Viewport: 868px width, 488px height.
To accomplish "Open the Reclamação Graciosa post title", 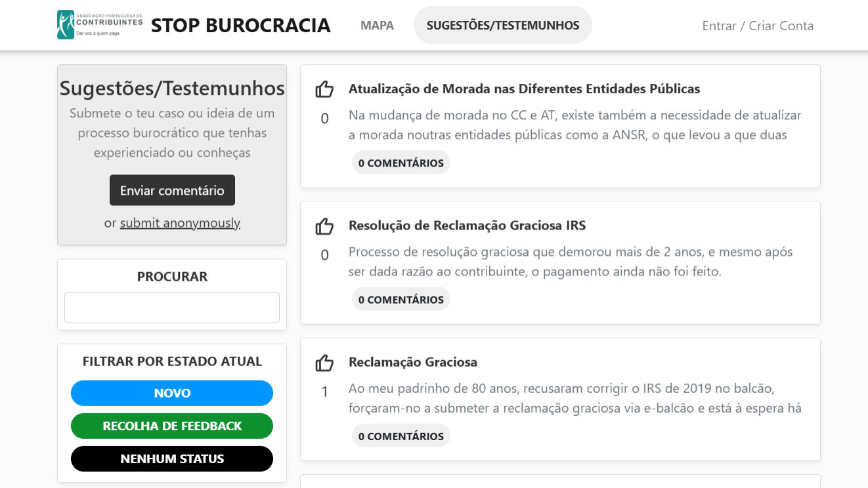I will pos(412,362).
